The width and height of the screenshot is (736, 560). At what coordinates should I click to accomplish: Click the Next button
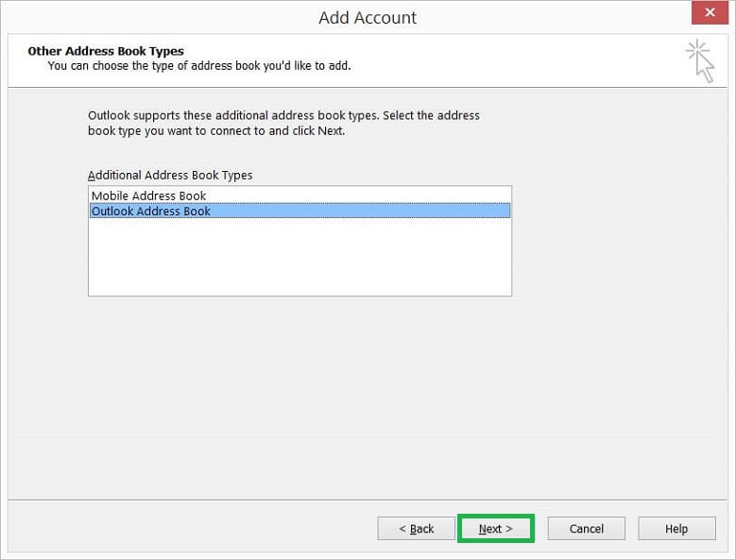(x=496, y=529)
